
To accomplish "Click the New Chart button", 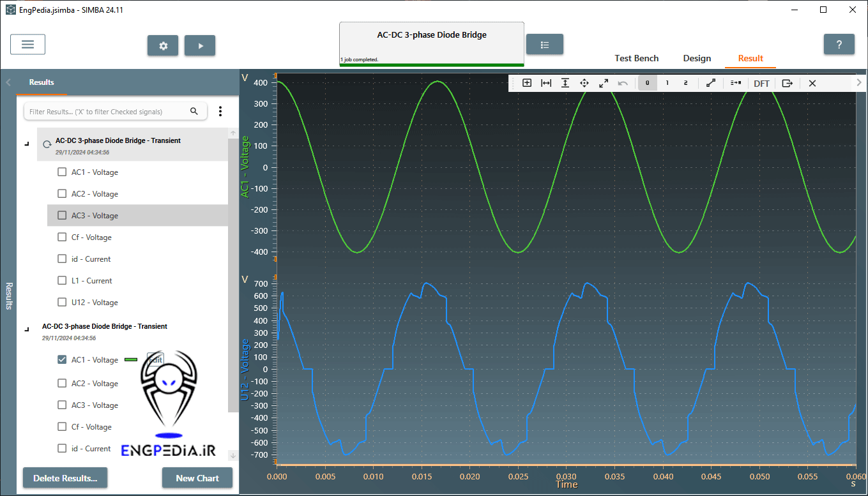I will 197,477.
